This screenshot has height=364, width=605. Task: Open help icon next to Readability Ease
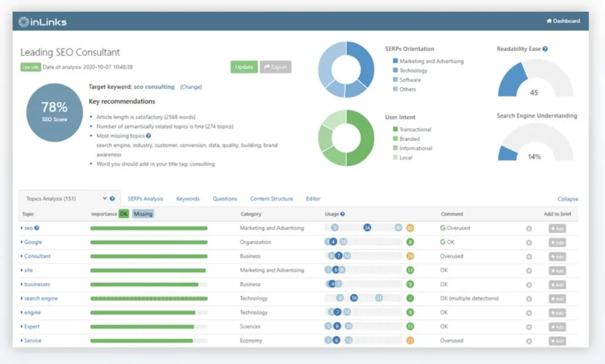point(545,49)
